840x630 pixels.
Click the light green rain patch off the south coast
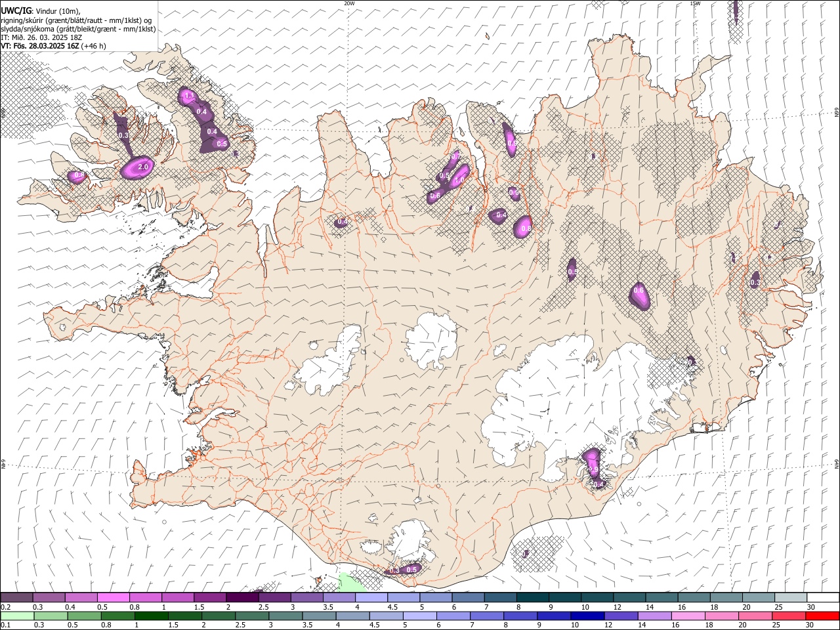click(352, 582)
